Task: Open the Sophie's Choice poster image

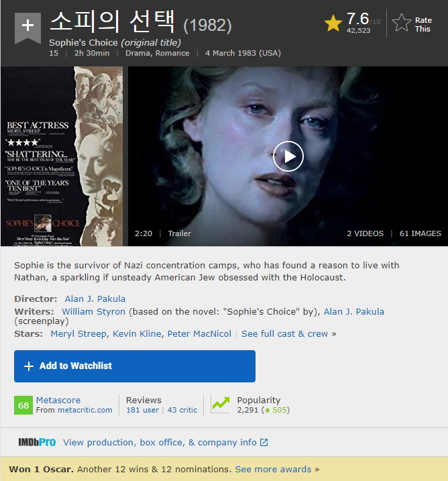Action: click(62, 156)
